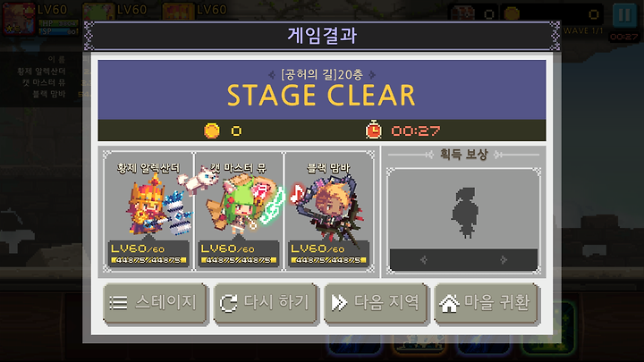Image resolution: width=644 pixels, height=362 pixels.
Task: Click the gold coin icon in results bar
Action: (212, 130)
